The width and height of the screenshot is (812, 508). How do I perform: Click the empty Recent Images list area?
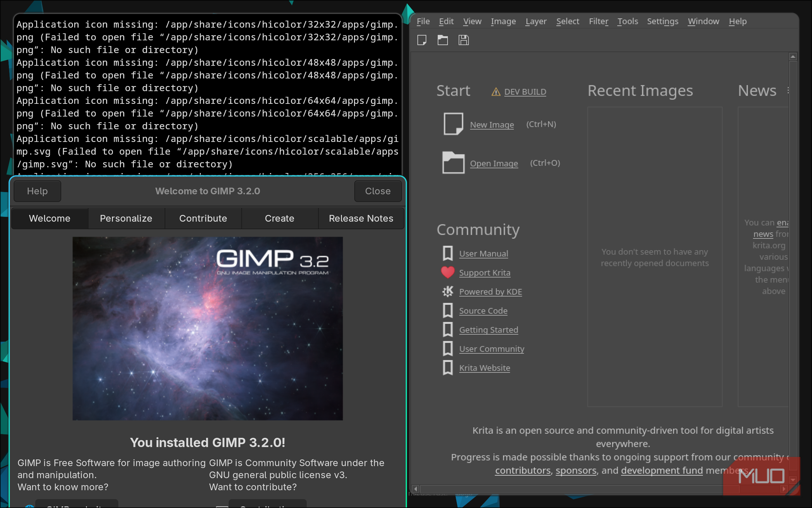point(655,257)
